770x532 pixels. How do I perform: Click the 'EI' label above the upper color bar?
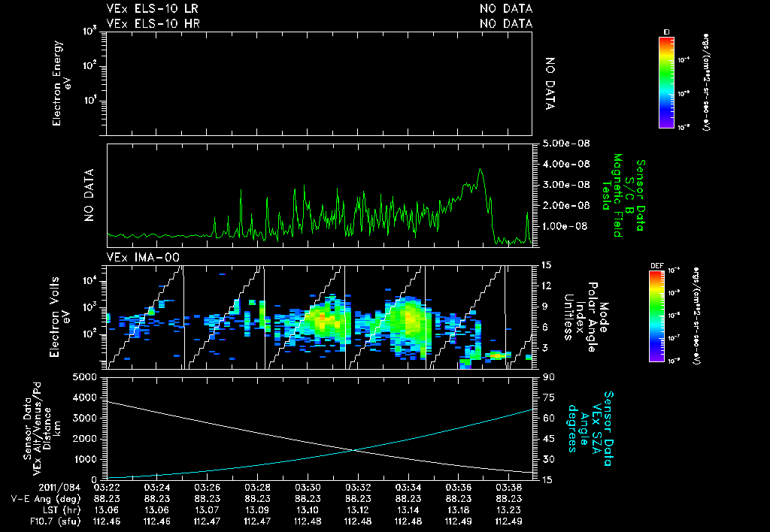(x=666, y=32)
